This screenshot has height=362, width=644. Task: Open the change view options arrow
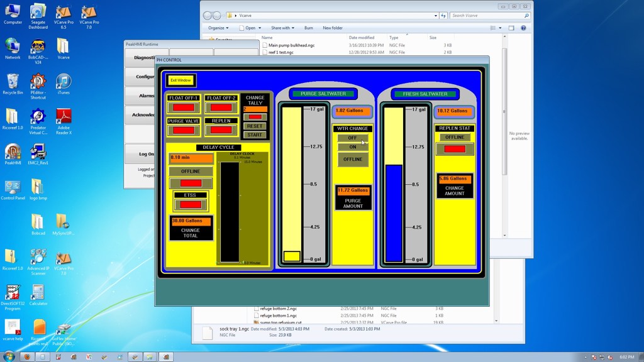[501, 28]
